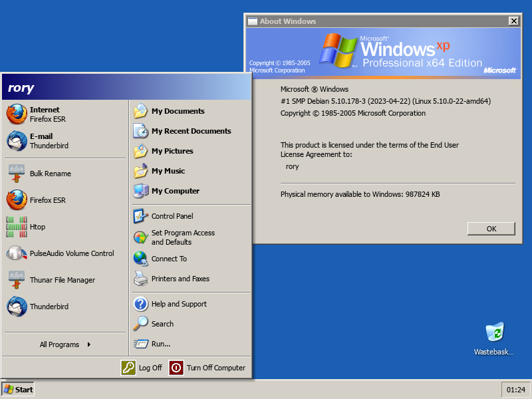Click the Search magnifier icon
This screenshot has width=532, height=399.
(140, 324)
